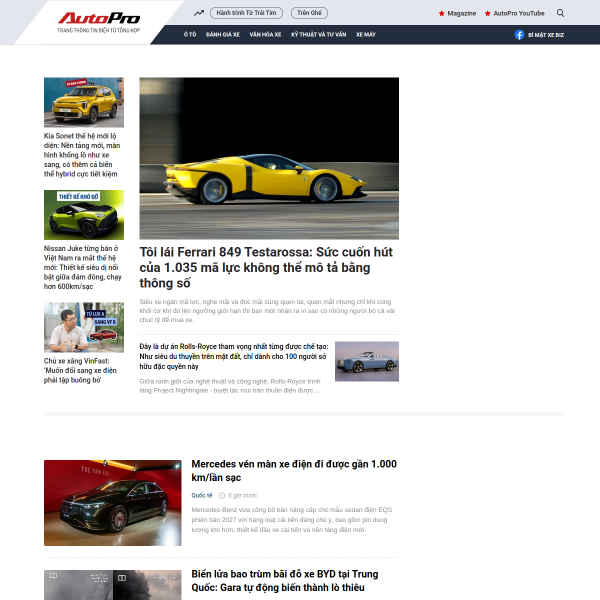Click the '6 giờ trước' timestamp
Screen dimensions: 600x600
pyautogui.click(x=243, y=496)
